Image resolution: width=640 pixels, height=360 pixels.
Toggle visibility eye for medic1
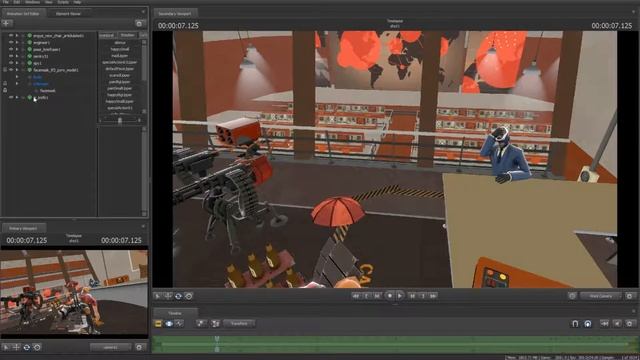coord(11,97)
